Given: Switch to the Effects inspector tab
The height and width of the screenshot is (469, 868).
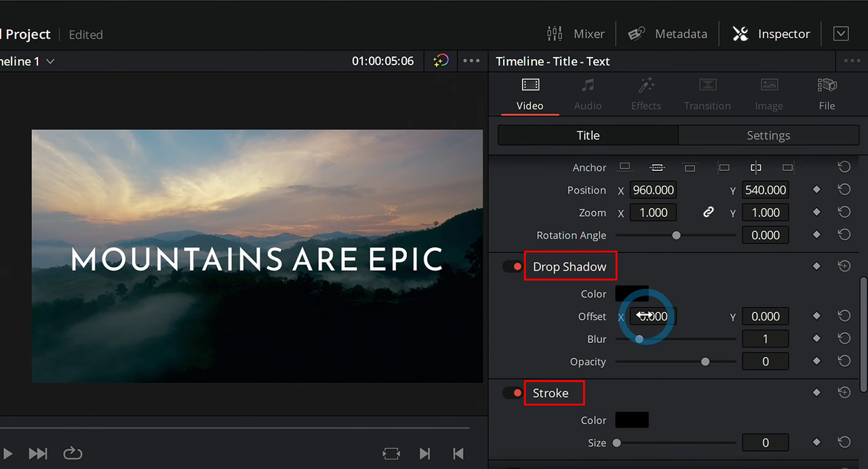Looking at the screenshot, I should pos(646,94).
